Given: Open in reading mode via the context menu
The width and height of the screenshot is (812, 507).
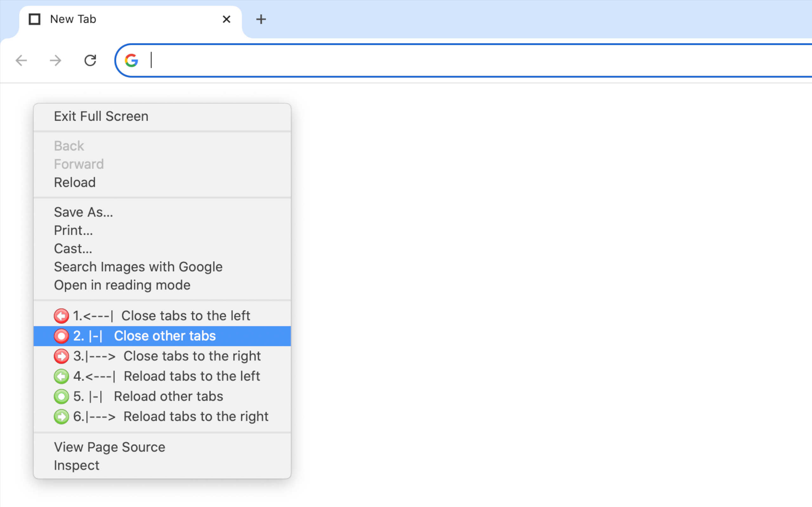Looking at the screenshot, I should [122, 285].
